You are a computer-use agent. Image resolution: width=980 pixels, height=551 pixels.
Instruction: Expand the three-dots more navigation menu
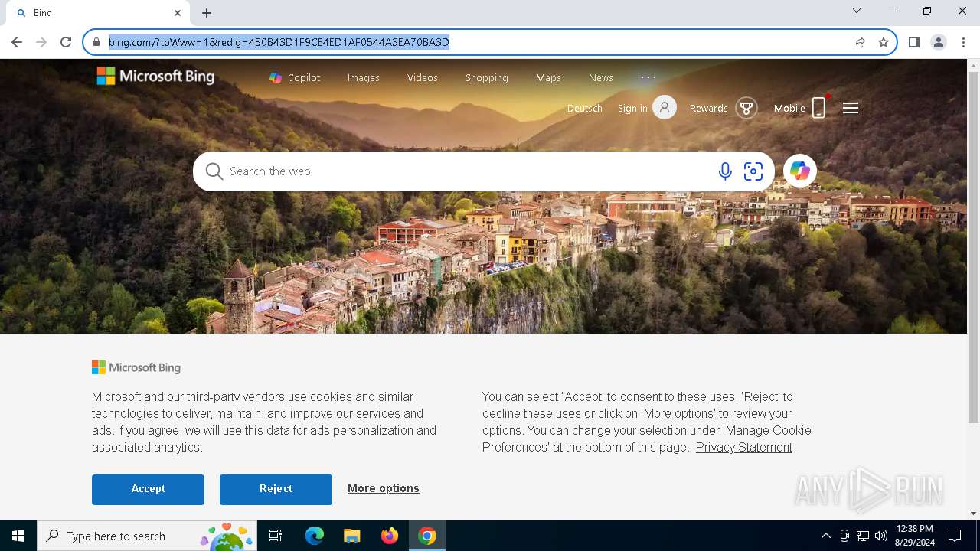(x=648, y=77)
